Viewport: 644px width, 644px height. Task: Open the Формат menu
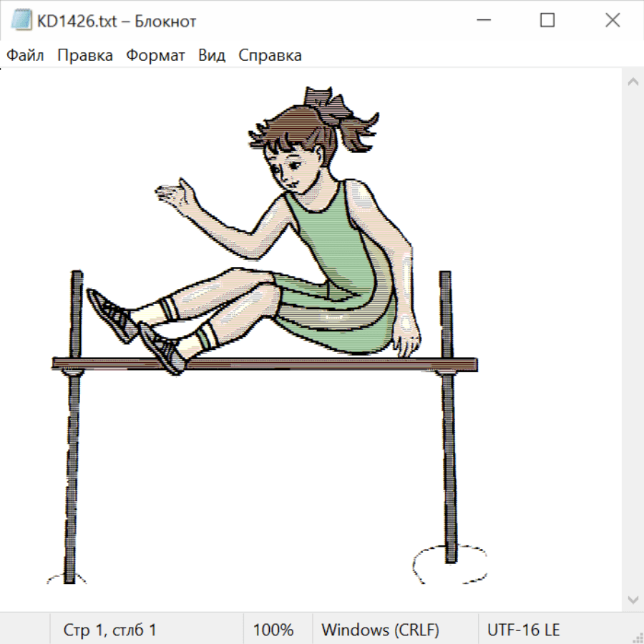155,56
